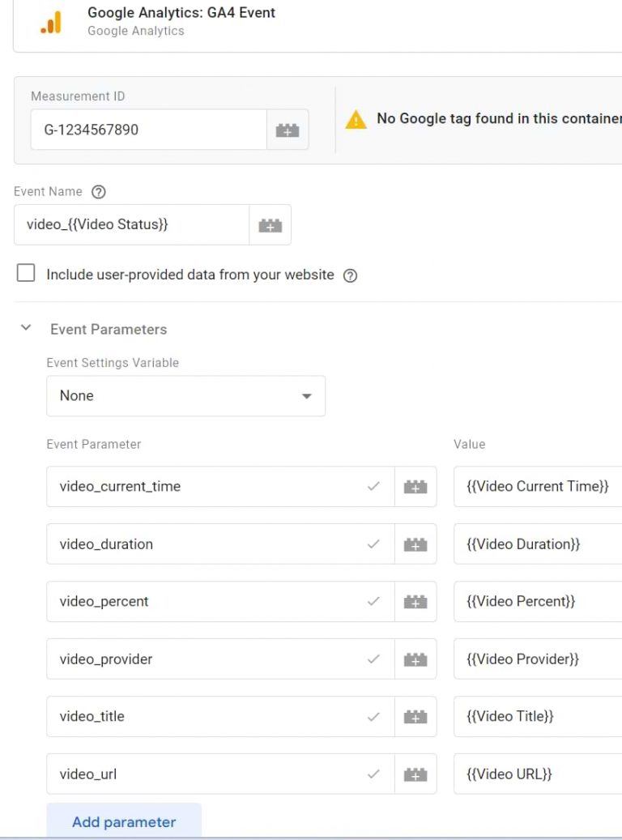The width and height of the screenshot is (622, 840).
Task: Click the variable picker for video_duration parameter
Action: point(415,544)
